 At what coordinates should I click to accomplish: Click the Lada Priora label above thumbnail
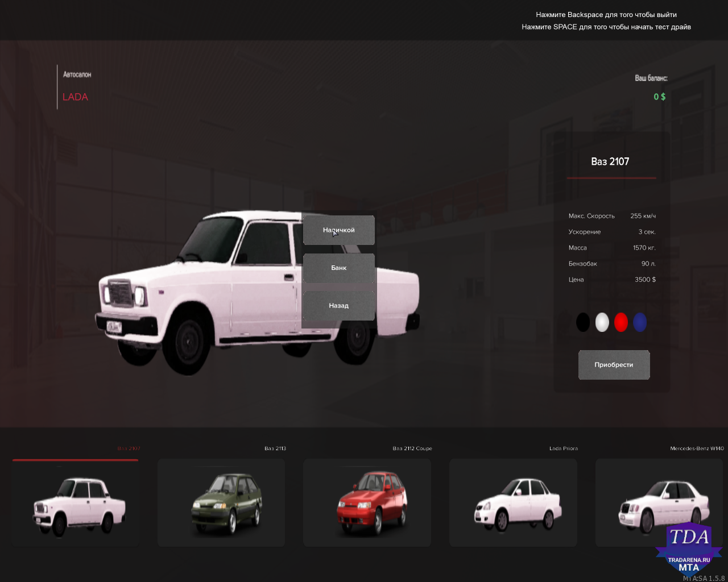[564, 448]
